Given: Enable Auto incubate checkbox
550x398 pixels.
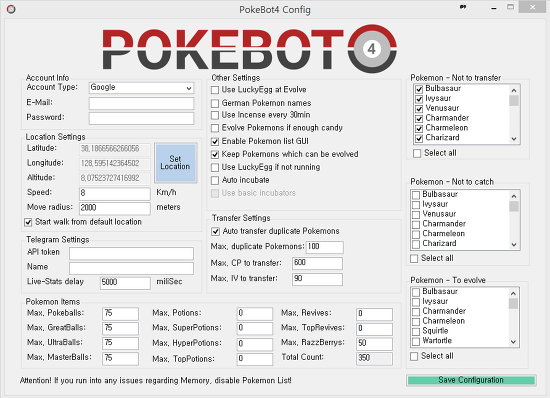Looking at the screenshot, I should (x=215, y=181).
